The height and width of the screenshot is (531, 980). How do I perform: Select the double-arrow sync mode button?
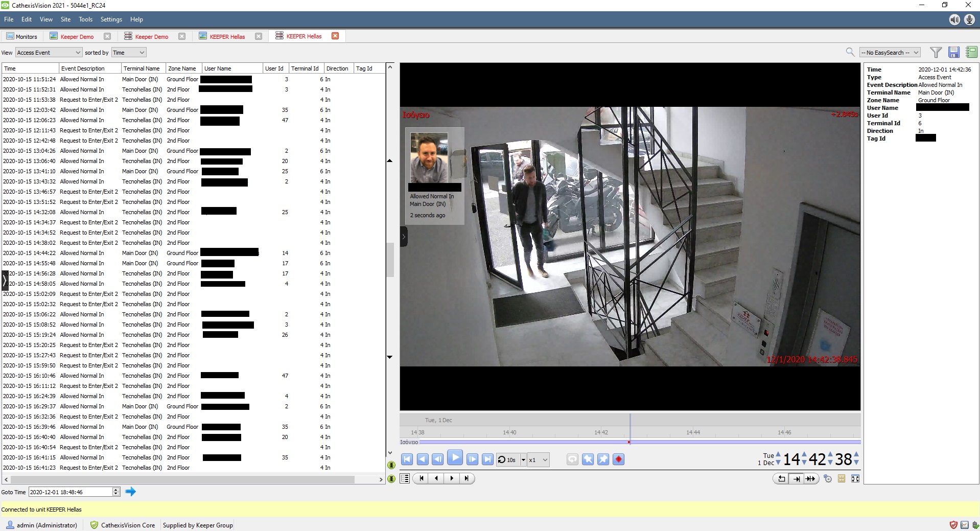pos(811,479)
